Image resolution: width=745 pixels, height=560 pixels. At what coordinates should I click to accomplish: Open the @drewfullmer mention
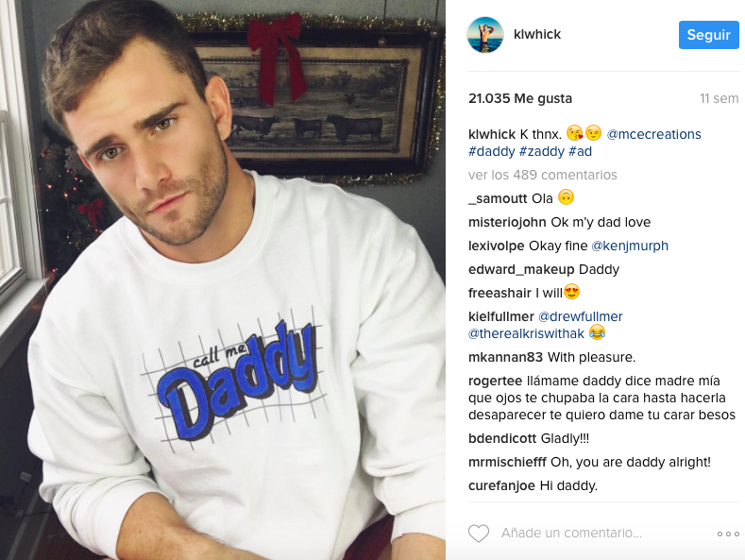(580, 316)
